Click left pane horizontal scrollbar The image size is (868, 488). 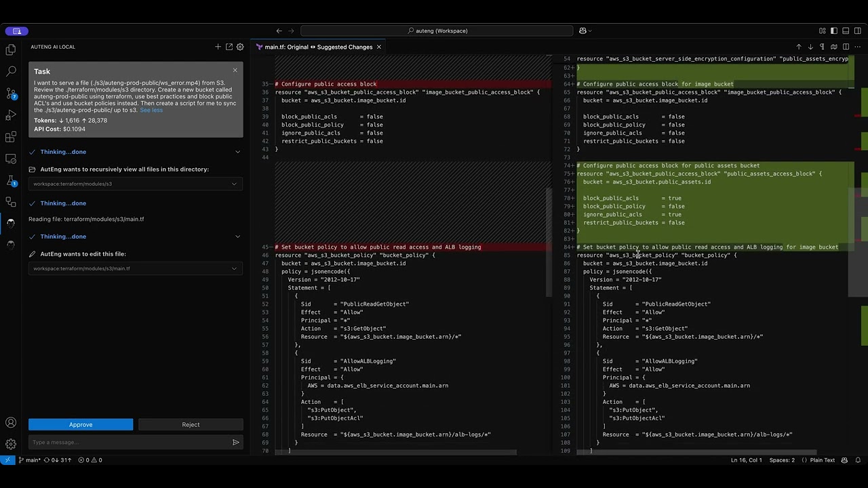397,452
